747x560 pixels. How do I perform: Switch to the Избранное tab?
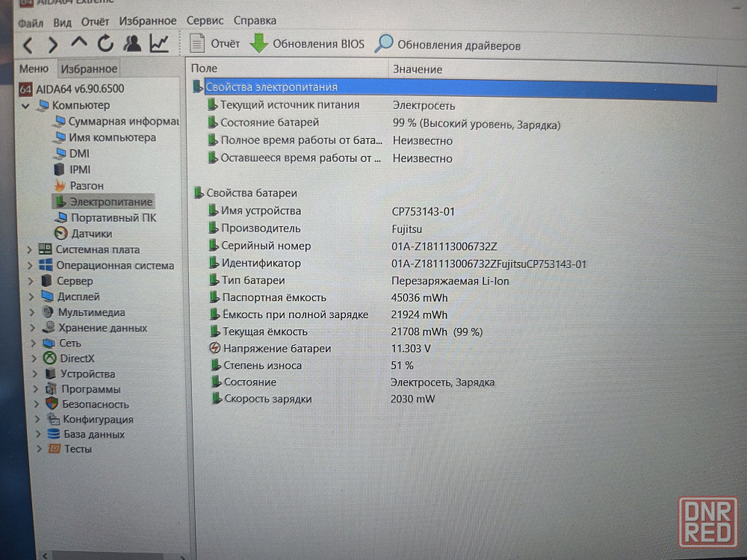89,69
